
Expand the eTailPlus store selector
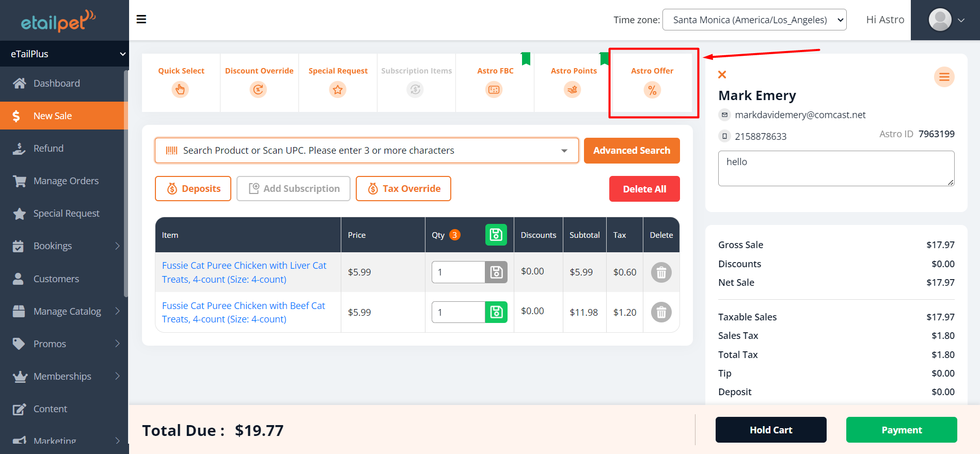tap(64, 54)
